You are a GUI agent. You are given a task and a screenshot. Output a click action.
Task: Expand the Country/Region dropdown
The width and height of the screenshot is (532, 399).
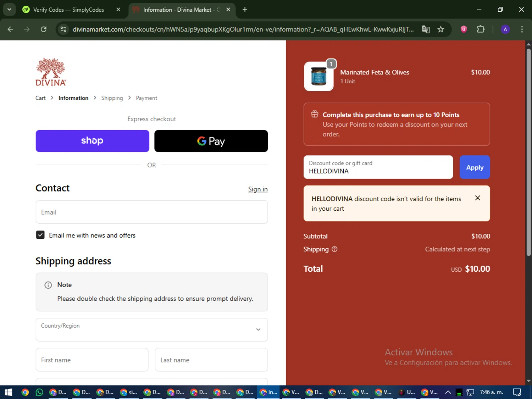(152, 329)
